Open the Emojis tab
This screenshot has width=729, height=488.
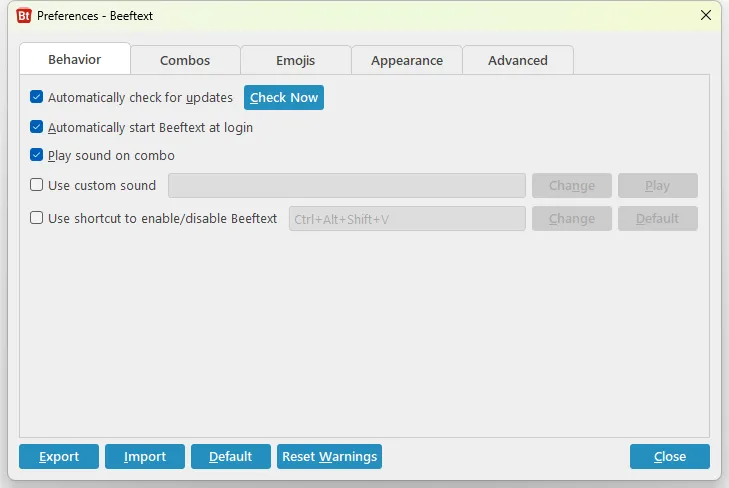coord(296,60)
